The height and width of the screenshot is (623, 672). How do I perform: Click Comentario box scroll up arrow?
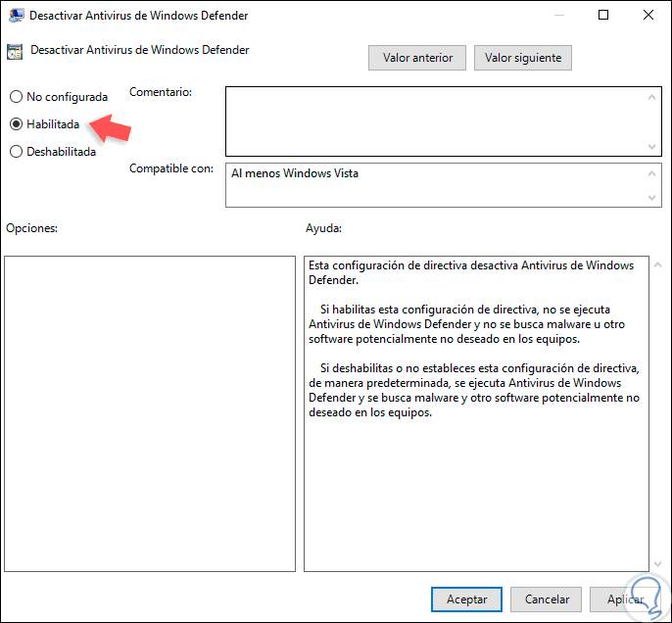tap(651, 97)
